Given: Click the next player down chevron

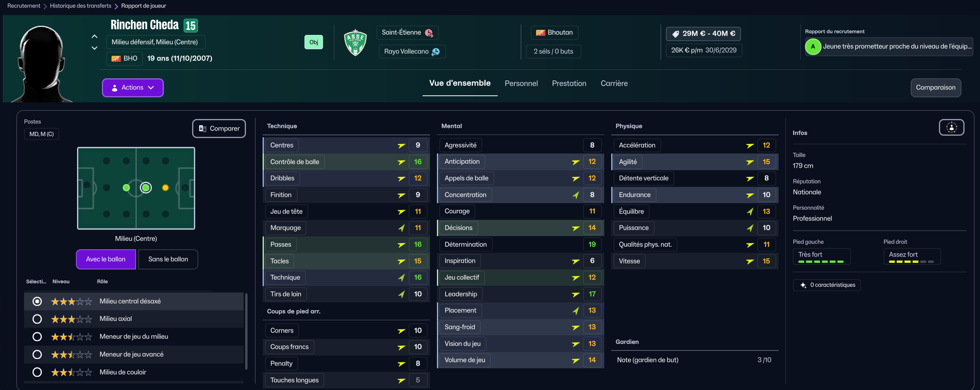Looking at the screenshot, I should [95, 48].
